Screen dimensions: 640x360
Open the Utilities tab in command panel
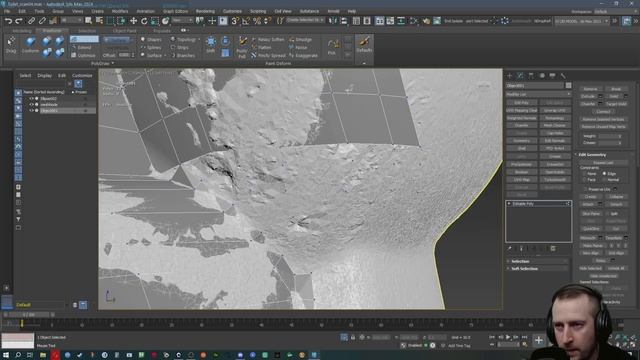pyautogui.click(x=563, y=76)
